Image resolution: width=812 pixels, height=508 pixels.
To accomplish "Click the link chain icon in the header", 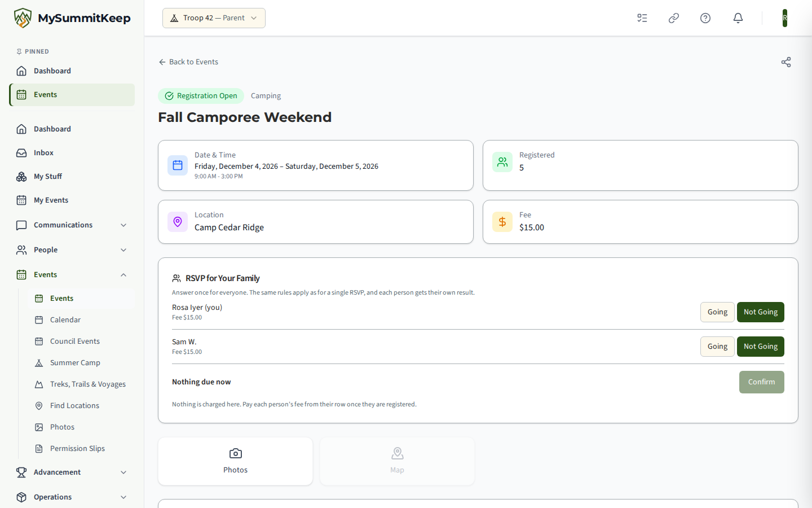I will pyautogui.click(x=674, y=18).
